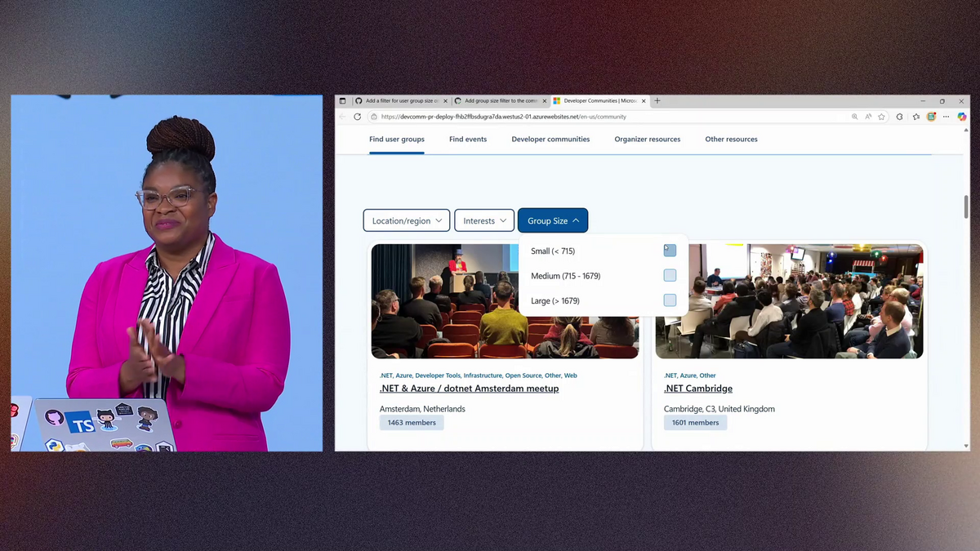Close the 'Add group size filter' tab
The height and width of the screenshot is (551, 980).
click(544, 101)
